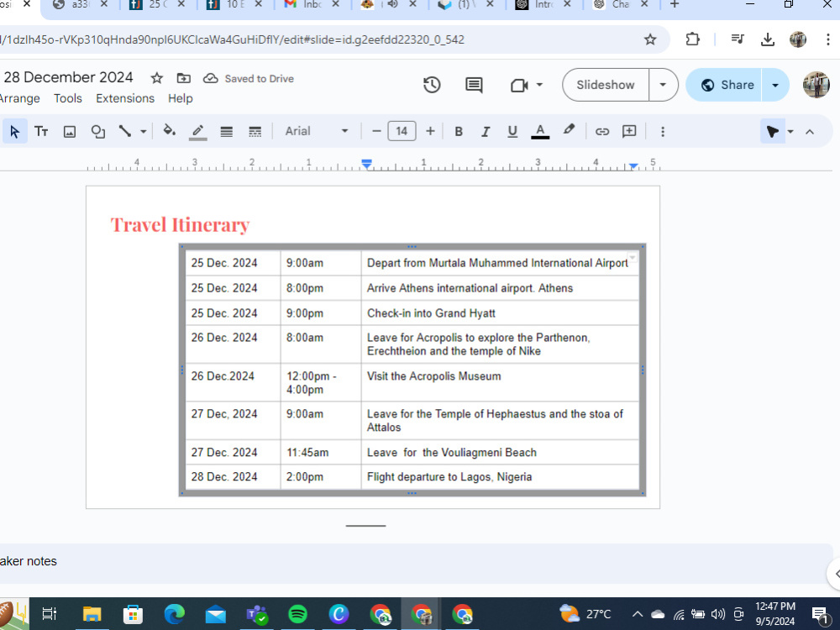Viewport: 840px width, 630px height.
Task: Open the side panel arrow
Action: coord(835,574)
